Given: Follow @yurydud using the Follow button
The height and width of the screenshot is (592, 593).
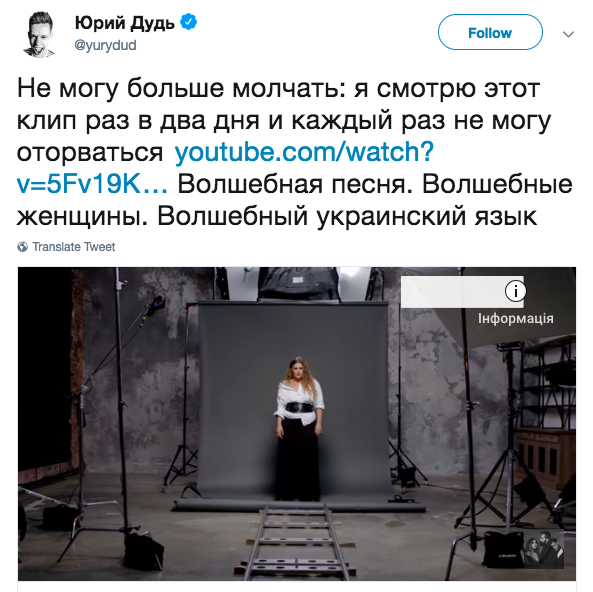Looking at the screenshot, I should click(490, 33).
